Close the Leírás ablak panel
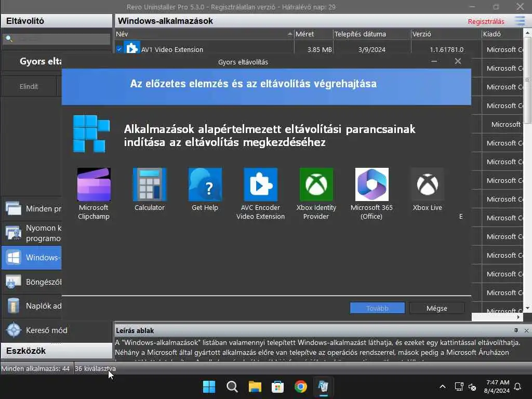Image resolution: width=532 pixels, height=399 pixels. pyautogui.click(x=526, y=330)
